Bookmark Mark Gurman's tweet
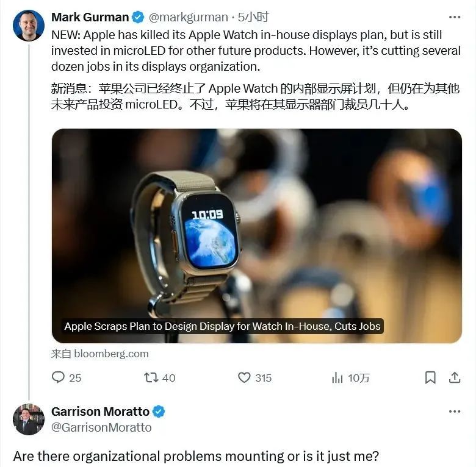 [x=430, y=377]
